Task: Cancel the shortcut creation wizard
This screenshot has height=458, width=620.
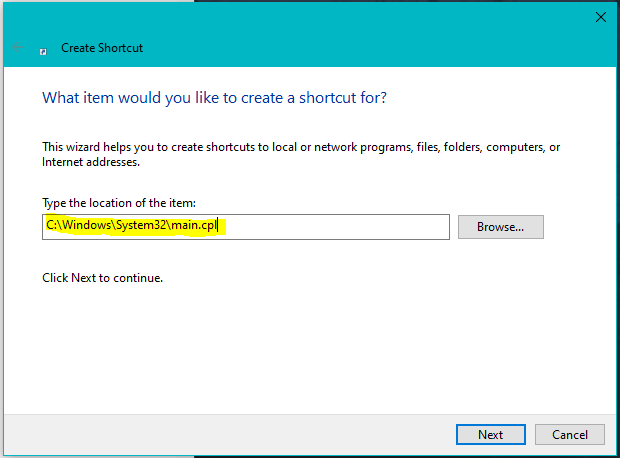Action: (569, 435)
